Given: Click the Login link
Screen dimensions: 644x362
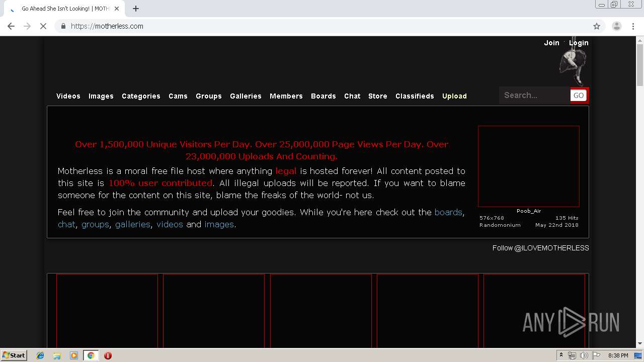Looking at the screenshot, I should 579,43.
